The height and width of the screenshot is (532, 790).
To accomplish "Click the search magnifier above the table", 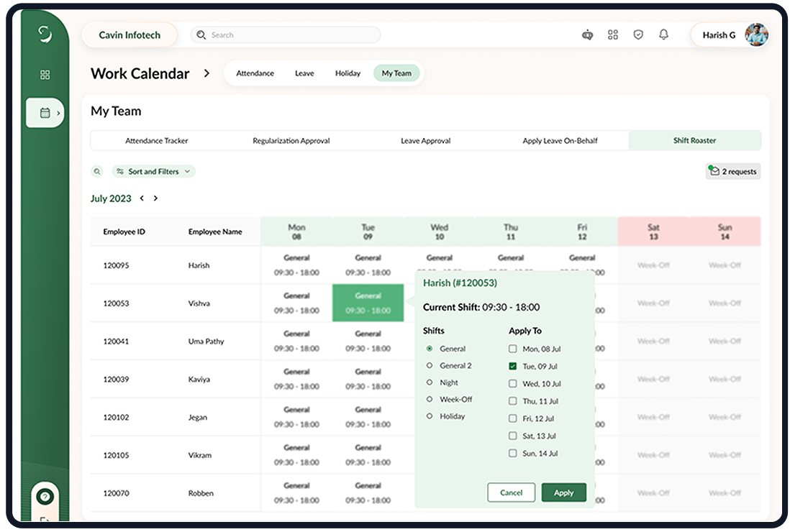I will (97, 172).
